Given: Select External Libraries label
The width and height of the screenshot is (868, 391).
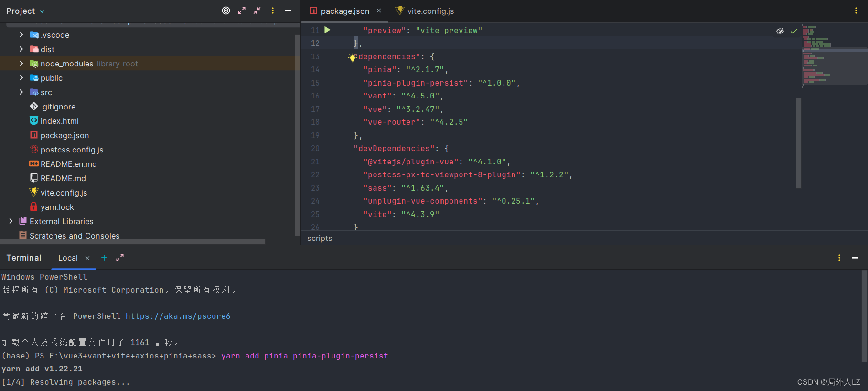Looking at the screenshot, I should pyautogui.click(x=61, y=221).
